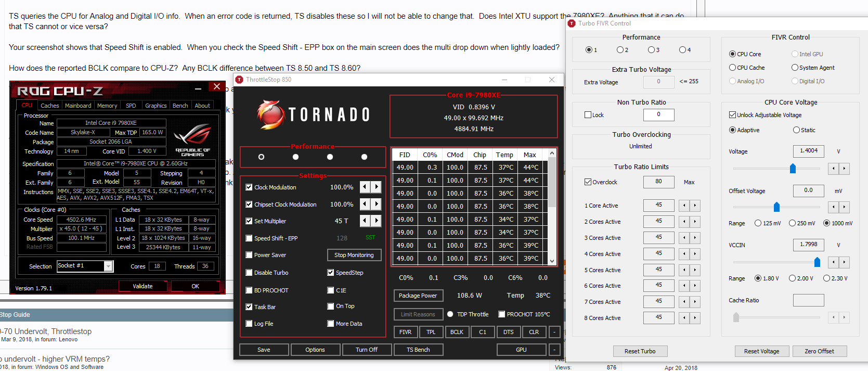868x371 pixels.
Task: Increase Set Multiplier with right arrow
Action: point(376,221)
